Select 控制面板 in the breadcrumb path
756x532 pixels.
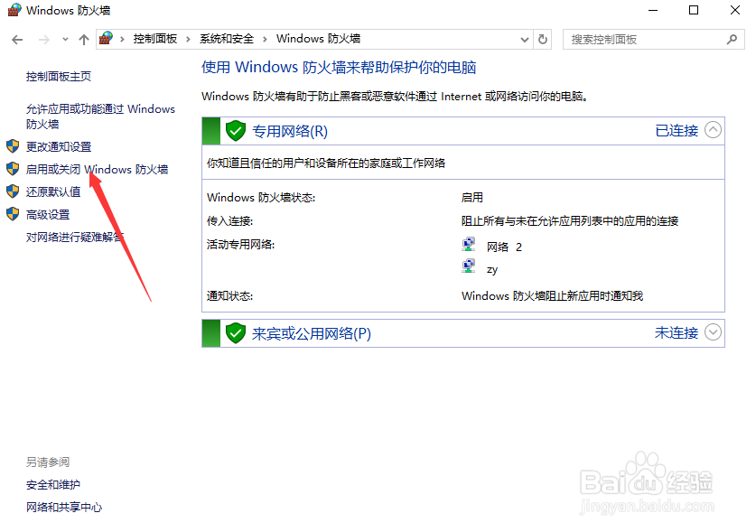point(154,39)
